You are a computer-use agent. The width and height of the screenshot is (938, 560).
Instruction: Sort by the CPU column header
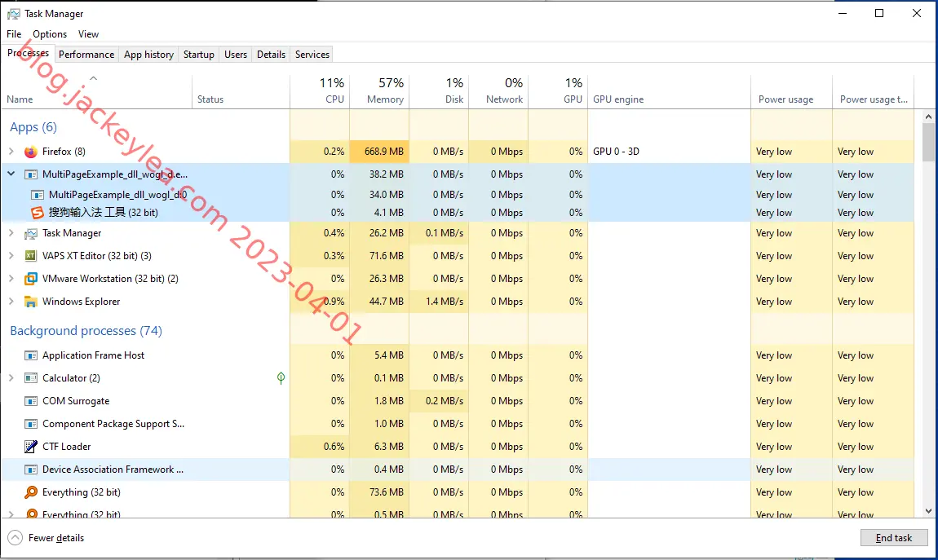(320, 92)
